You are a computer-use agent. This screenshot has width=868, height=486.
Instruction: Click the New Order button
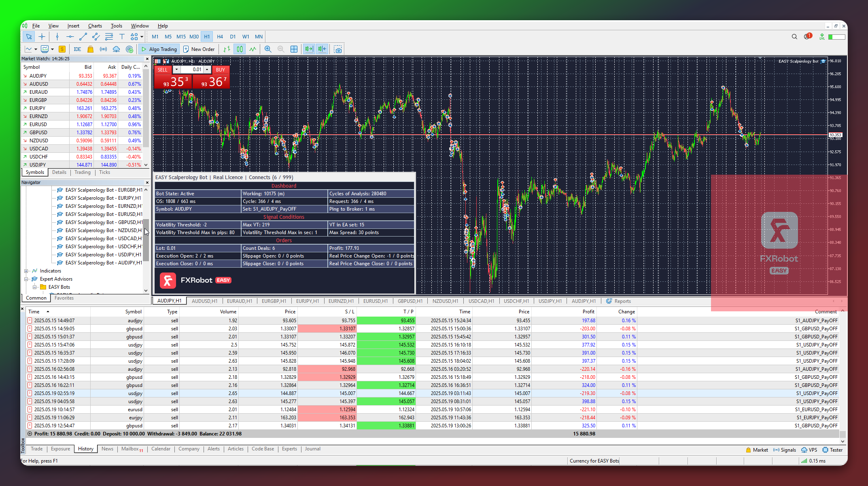[199, 49]
